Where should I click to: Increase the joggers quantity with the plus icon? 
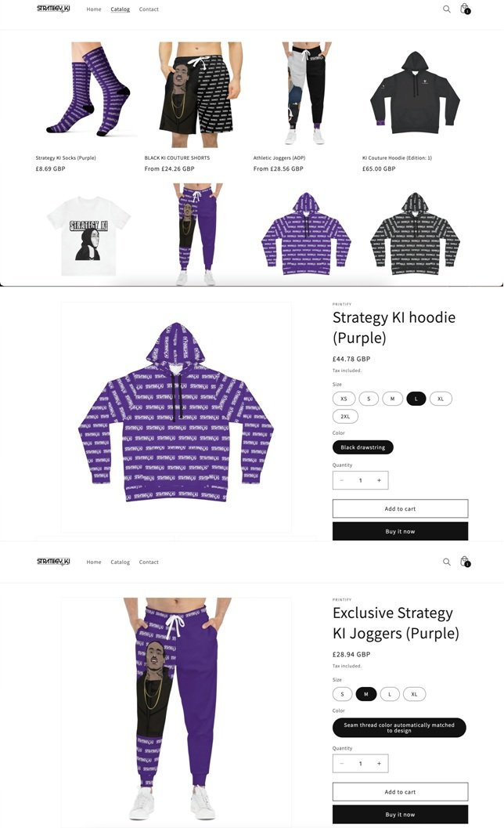pyautogui.click(x=379, y=764)
